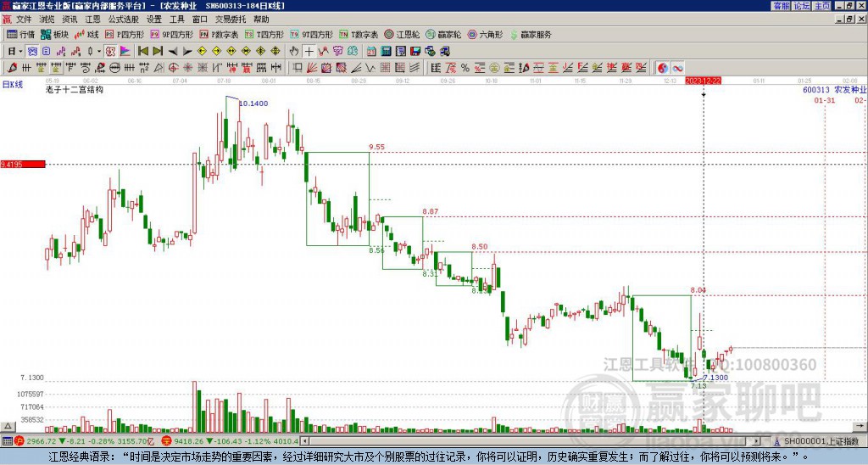The width and height of the screenshot is (868, 465).
Task: Open the 9T四方形 tool
Action: pos(312,34)
